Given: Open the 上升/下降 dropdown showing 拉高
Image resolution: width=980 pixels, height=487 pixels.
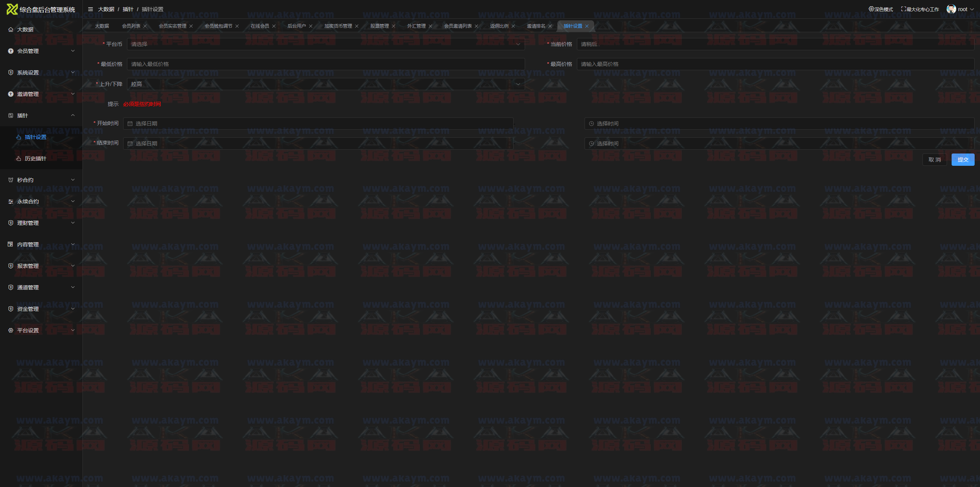Looking at the screenshot, I should [325, 84].
